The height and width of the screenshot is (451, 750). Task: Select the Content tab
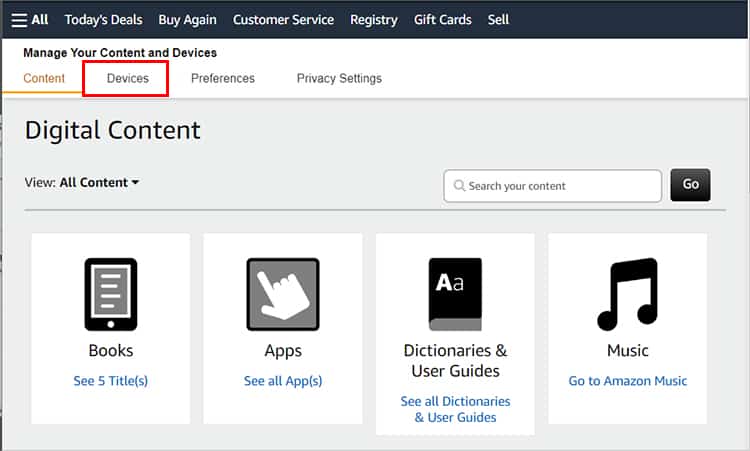44,78
